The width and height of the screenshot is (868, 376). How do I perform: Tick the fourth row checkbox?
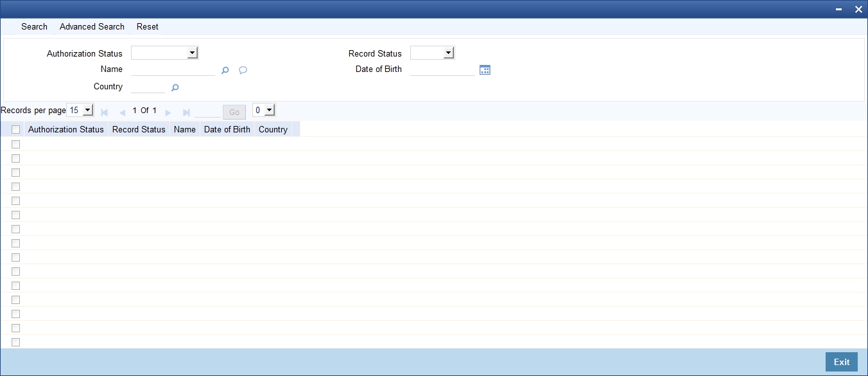tap(15, 186)
